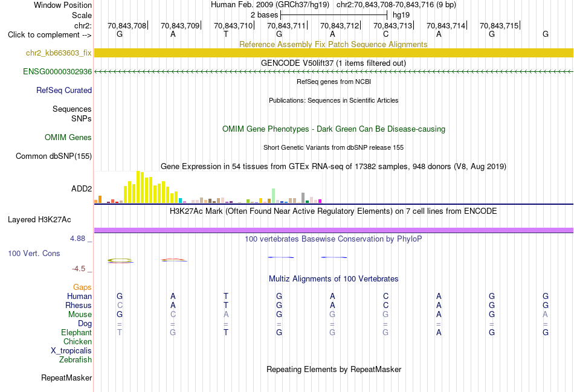Click the -4.5 PhyloP lower scale value
Screen dimensions: 574x392
79,269
